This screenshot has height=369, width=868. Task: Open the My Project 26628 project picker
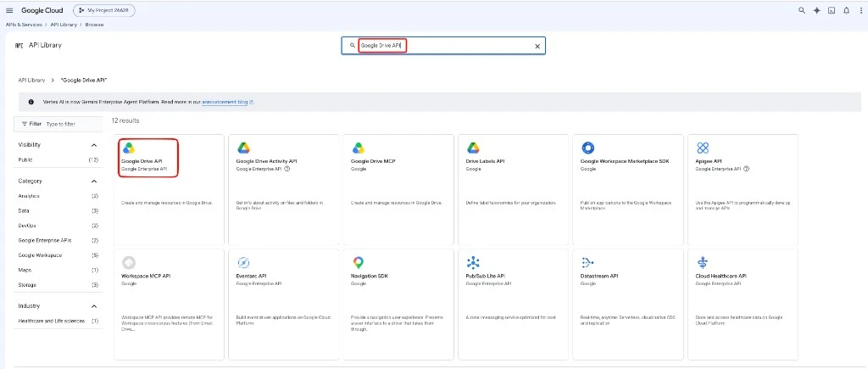tap(104, 10)
